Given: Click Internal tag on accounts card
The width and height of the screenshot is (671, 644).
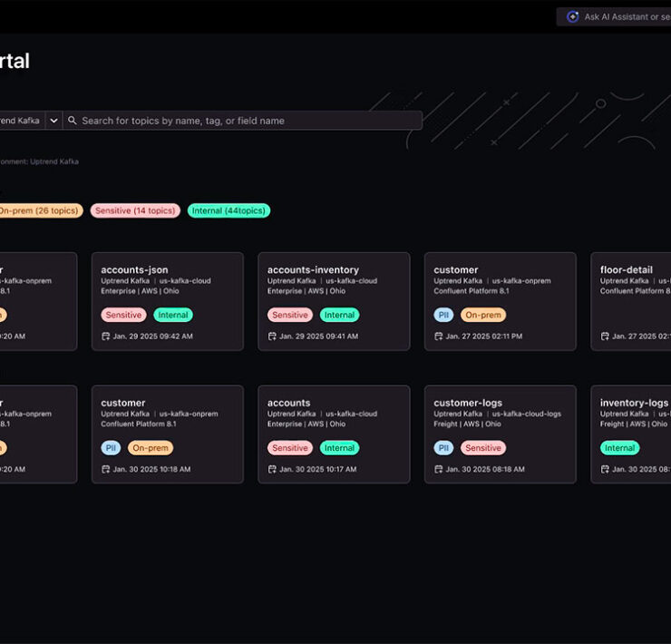Looking at the screenshot, I should tap(339, 448).
